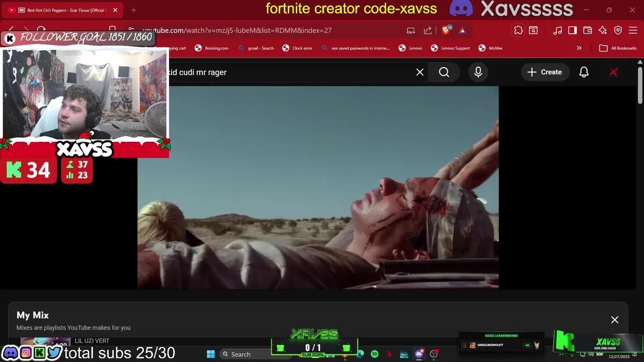Viewport: 644px width, 362px height.
Task: Select the Scar Tissue YouTube tab
Action: tap(63, 10)
